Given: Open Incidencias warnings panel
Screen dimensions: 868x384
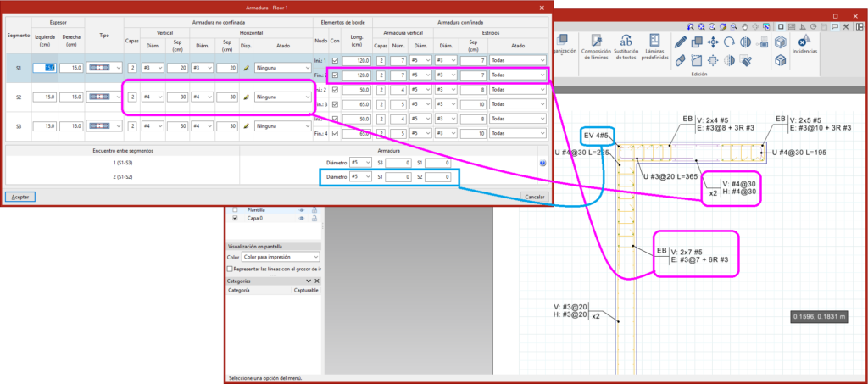Looking at the screenshot, I should coord(804,44).
